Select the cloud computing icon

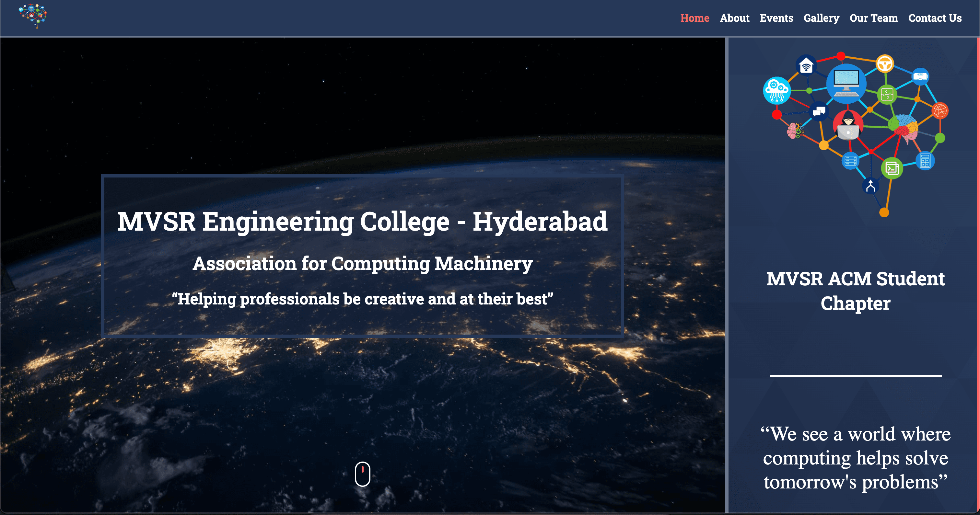click(x=776, y=90)
